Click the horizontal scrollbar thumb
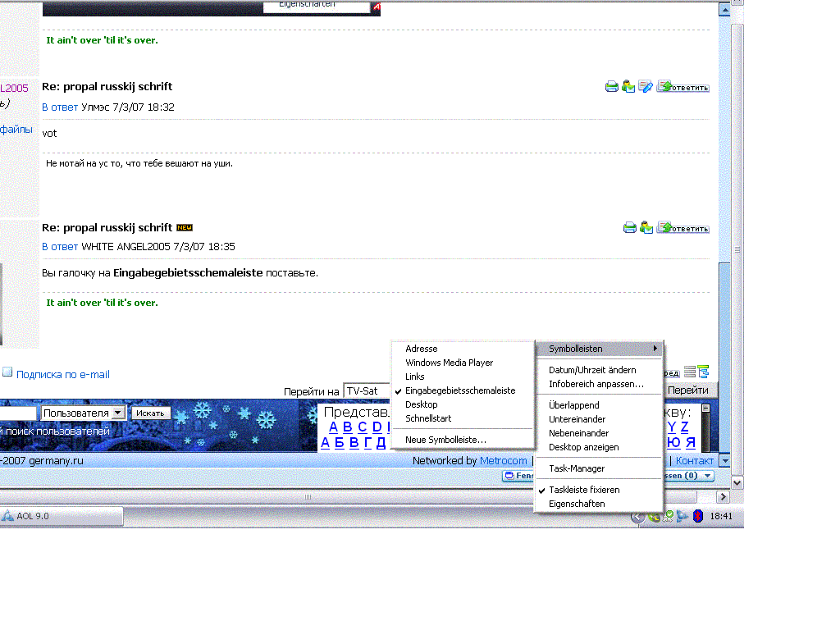This screenshot has height=630, width=840. [x=308, y=497]
